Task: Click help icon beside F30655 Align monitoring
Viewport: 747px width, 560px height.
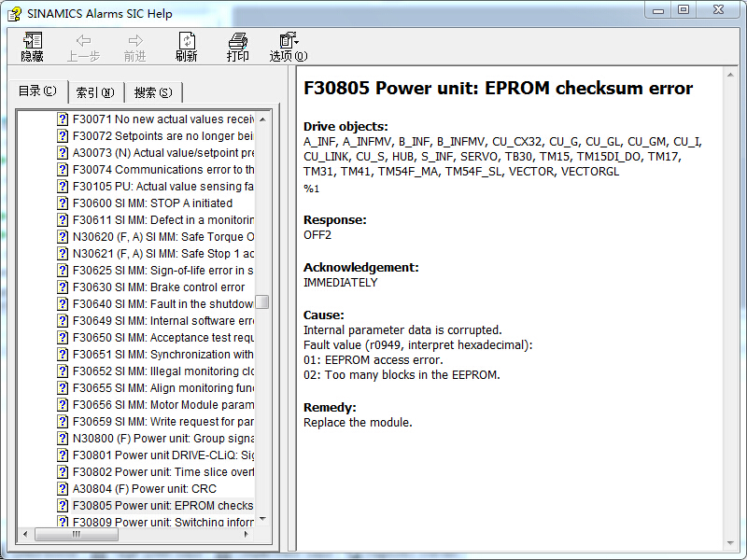Action: point(63,387)
